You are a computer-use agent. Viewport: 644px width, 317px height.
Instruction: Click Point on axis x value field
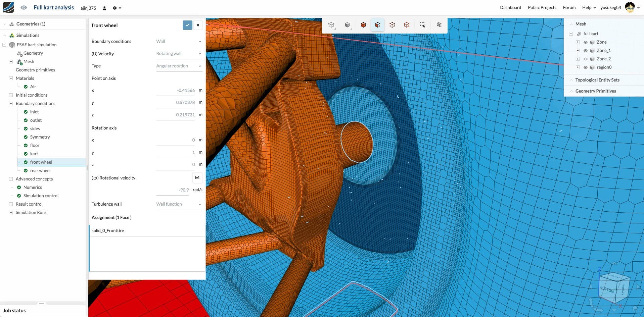coord(176,90)
